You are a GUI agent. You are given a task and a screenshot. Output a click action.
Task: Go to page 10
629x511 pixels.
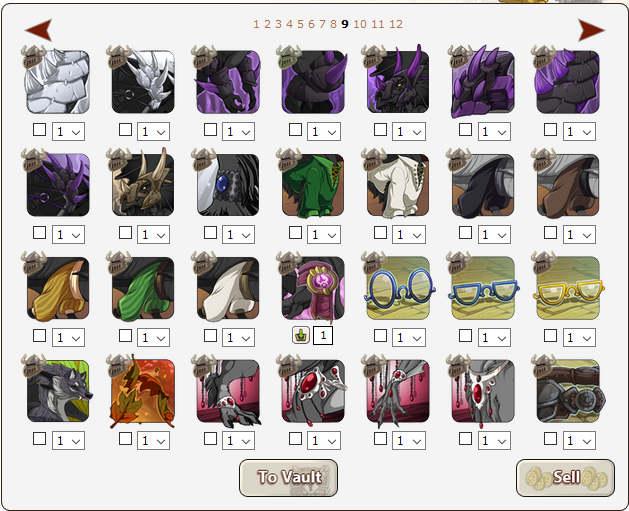click(360, 24)
